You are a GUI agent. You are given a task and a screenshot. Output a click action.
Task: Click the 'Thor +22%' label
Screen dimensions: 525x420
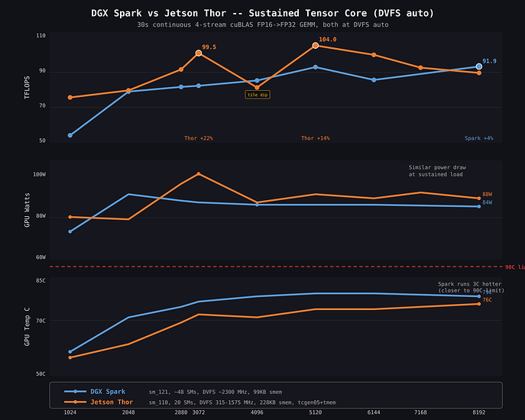(199, 138)
